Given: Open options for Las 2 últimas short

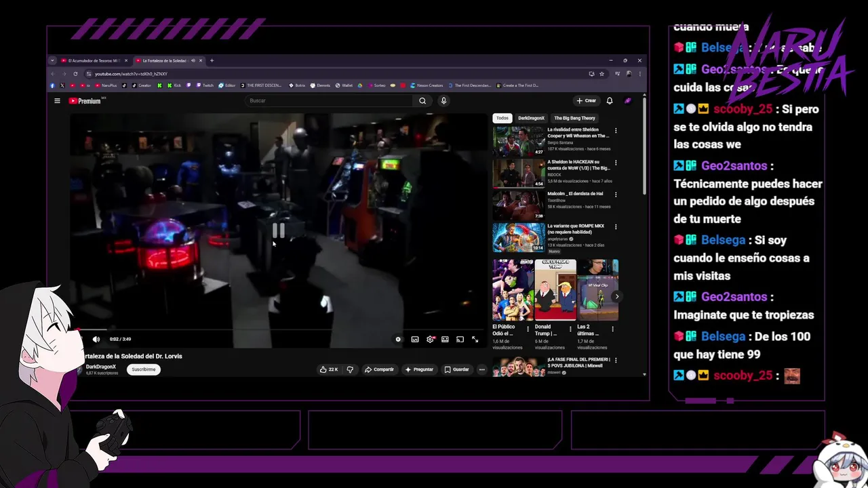Looking at the screenshot, I should tap(612, 329).
